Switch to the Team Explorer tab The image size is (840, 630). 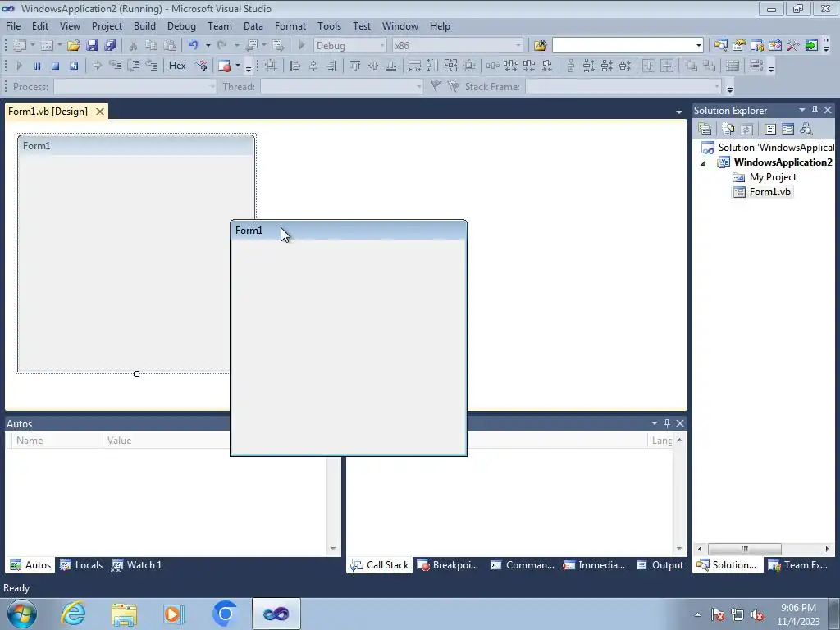point(798,565)
